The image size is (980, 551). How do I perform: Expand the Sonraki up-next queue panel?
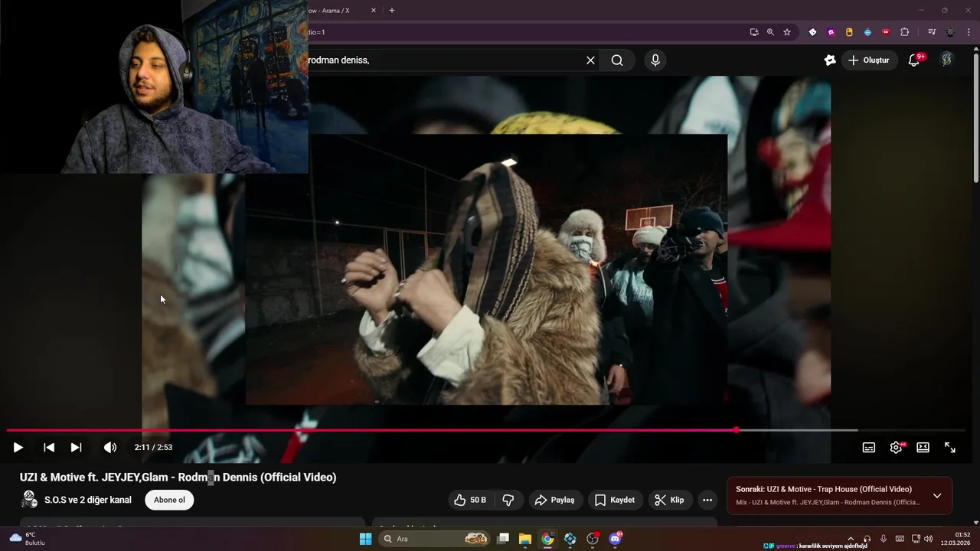[937, 496]
